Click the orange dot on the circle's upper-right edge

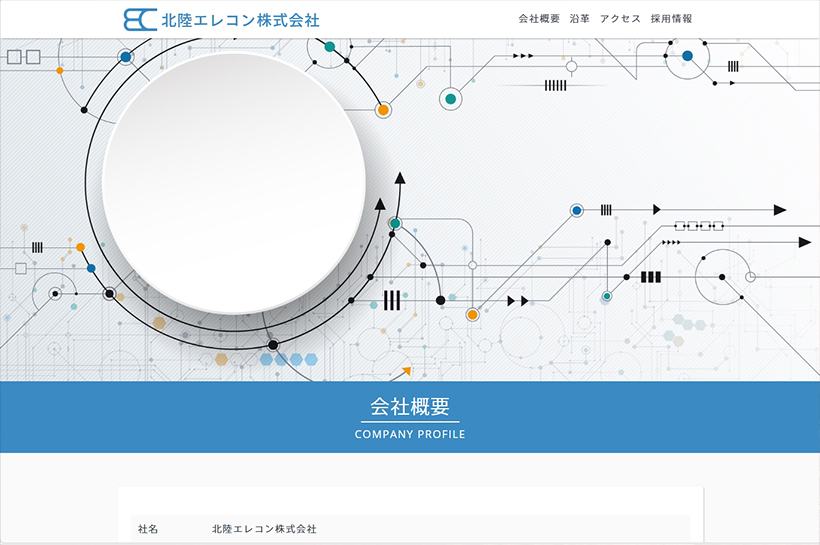383,110
